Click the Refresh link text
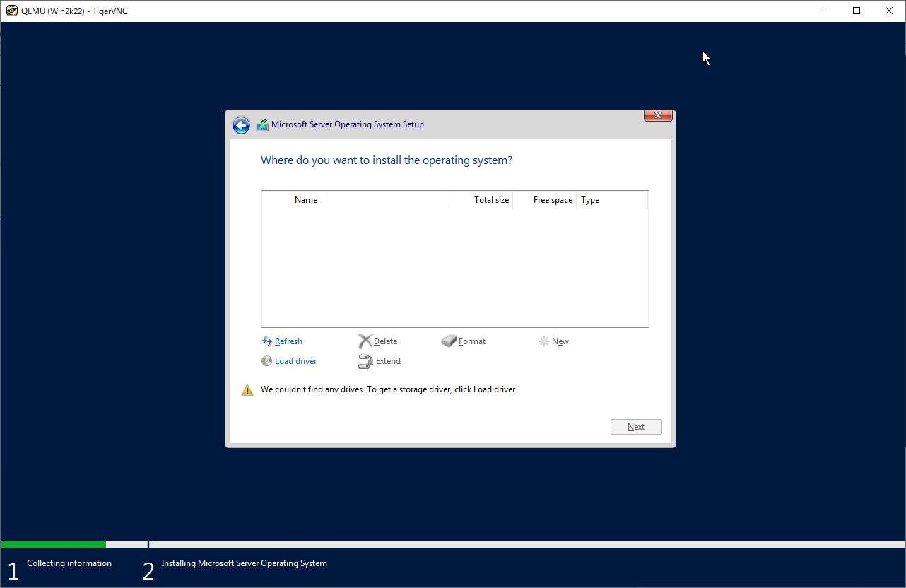 [288, 341]
